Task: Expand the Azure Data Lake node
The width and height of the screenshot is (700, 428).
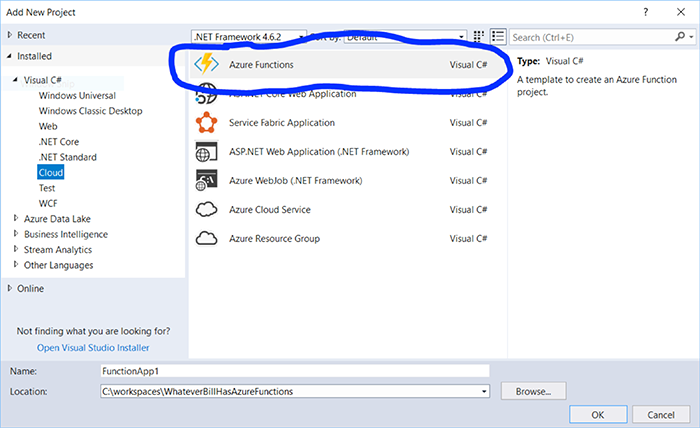Action: click(x=16, y=218)
